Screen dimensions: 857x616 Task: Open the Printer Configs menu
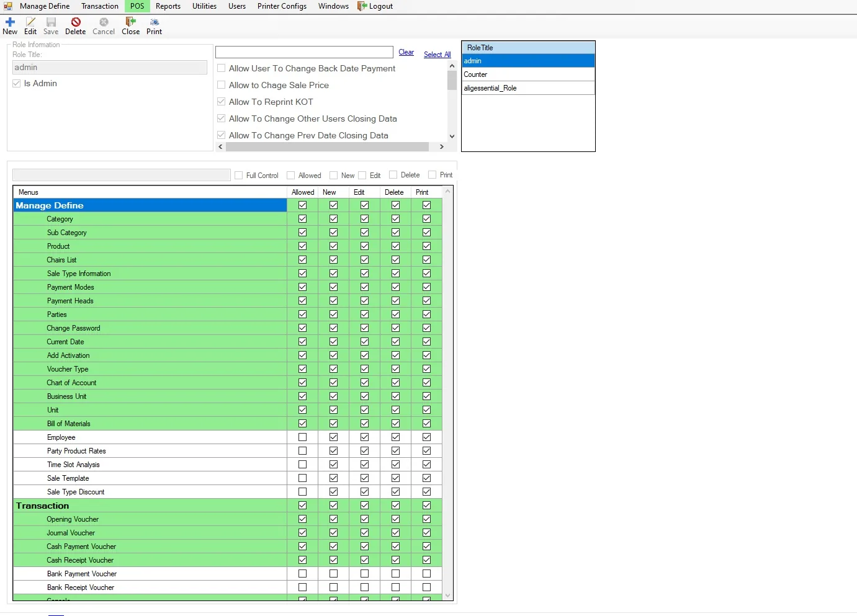[x=282, y=6]
